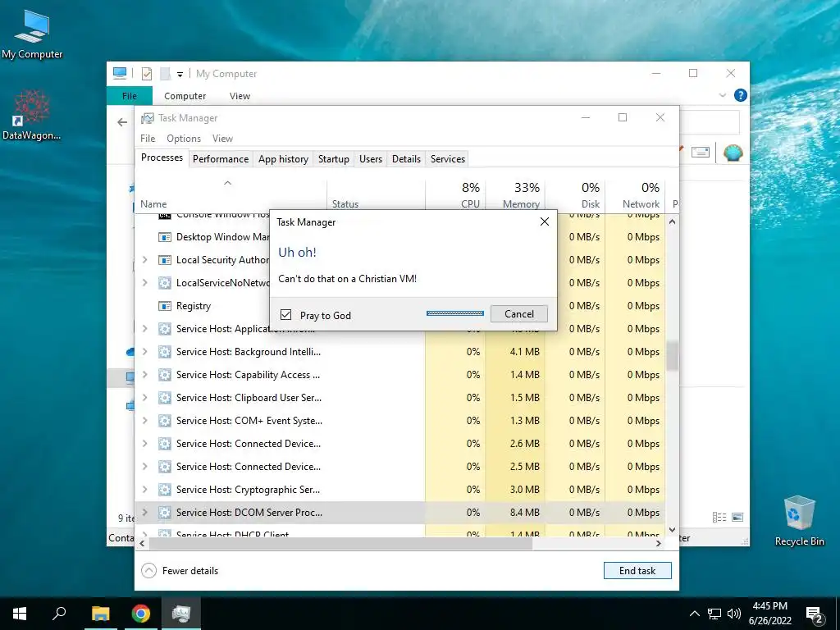
Task: Open notification center icon
Action: (x=814, y=615)
